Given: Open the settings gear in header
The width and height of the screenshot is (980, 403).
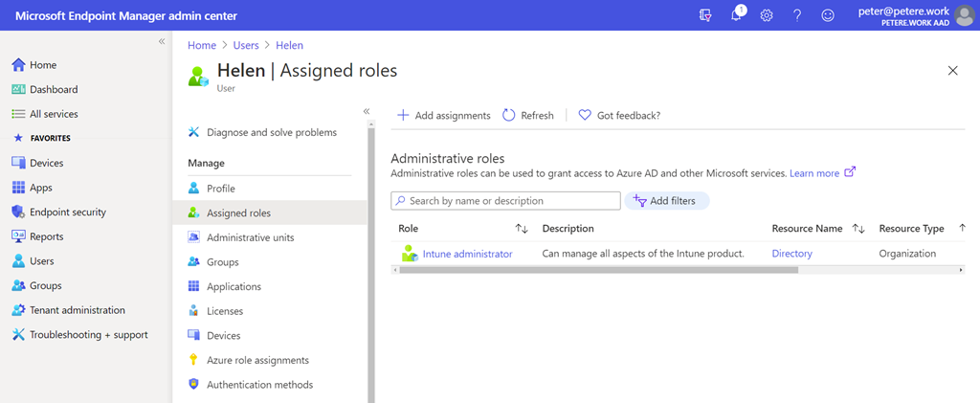Looking at the screenshot, I should [767, 16].
